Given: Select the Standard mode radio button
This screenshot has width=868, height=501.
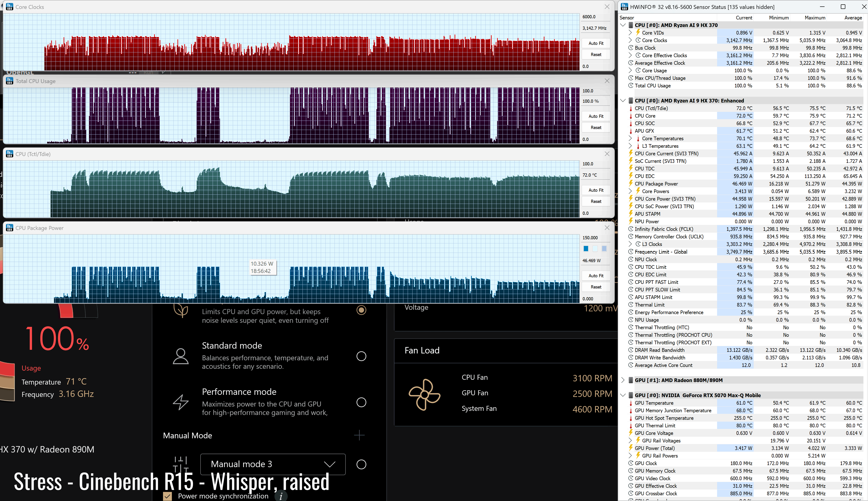Looking at the screenshot, I should pos(361,356).
